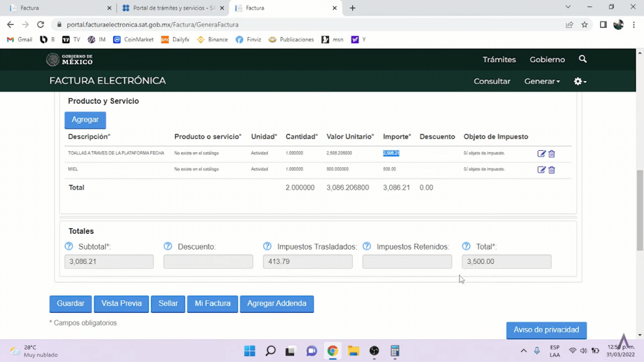Click Chrome icon in the taskbar

(333, 351)
